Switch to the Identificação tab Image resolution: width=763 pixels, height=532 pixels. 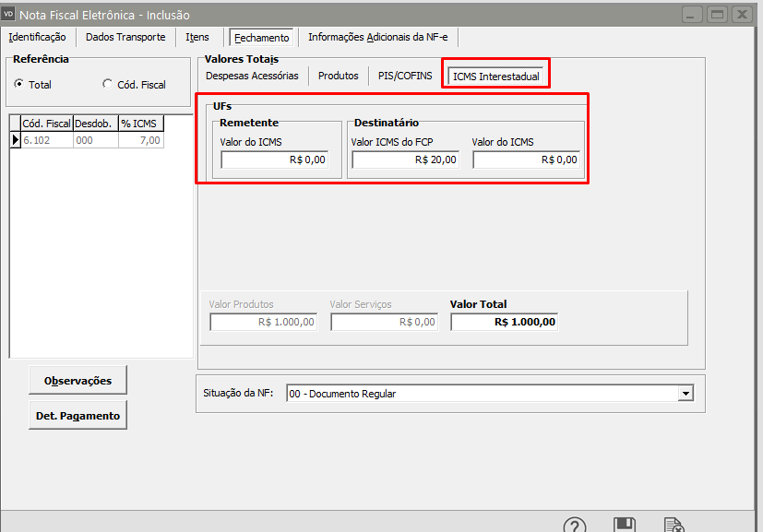pyautogui.click(x=38, y=37)
